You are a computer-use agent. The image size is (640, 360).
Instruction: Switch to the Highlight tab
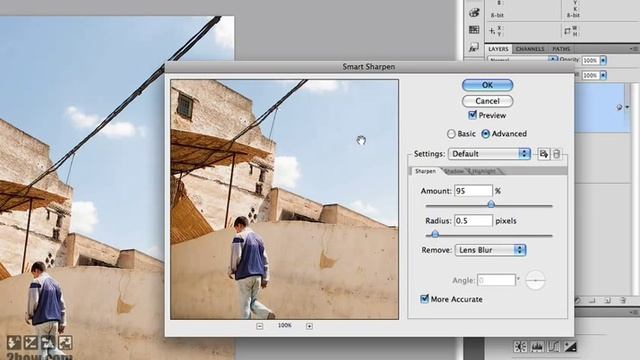pyautogui.click(x=484, y=171)
